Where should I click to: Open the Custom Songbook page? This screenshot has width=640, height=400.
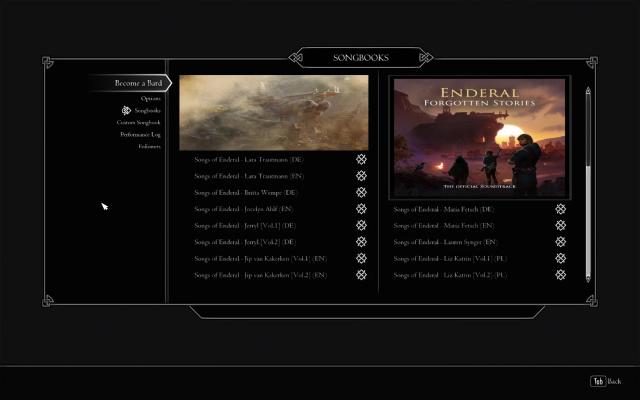point(138,122)
